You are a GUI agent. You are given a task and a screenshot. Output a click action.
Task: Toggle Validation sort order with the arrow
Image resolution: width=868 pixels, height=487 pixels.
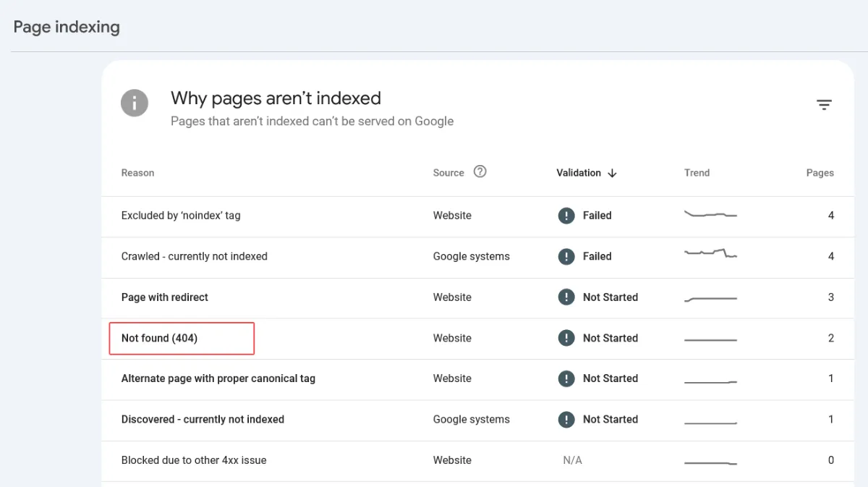point(612,173)
